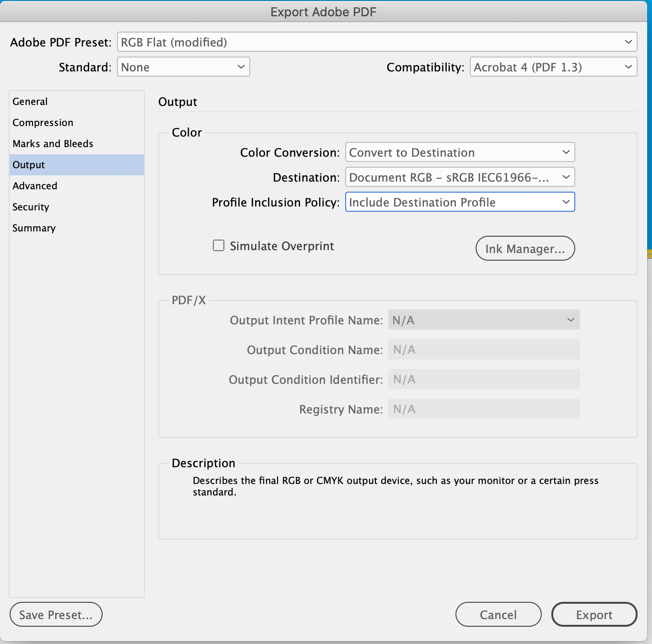The height and width of the screenshot is (644, 652).
Task: Open the Compression settings panel
Action: click(43, 122)
